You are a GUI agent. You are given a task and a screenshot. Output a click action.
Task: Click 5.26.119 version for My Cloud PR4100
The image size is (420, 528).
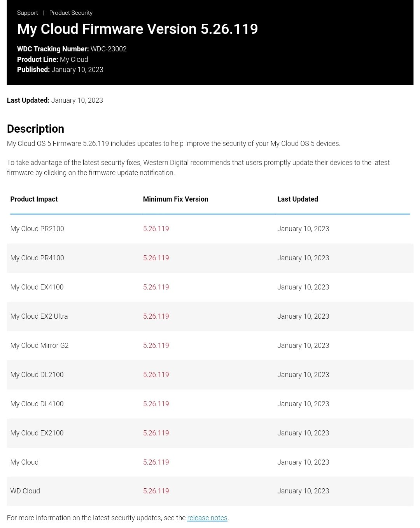(156, 258)
